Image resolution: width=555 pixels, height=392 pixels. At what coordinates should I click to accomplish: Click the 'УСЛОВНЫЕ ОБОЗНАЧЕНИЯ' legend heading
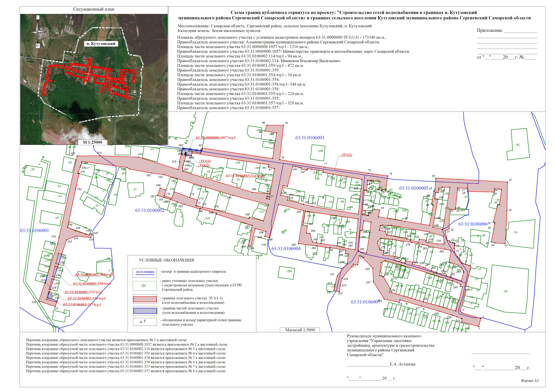166,260
